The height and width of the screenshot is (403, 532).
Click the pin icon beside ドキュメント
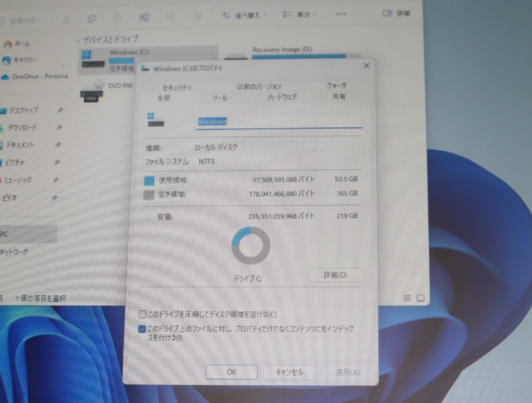click(x=58, y=145)
